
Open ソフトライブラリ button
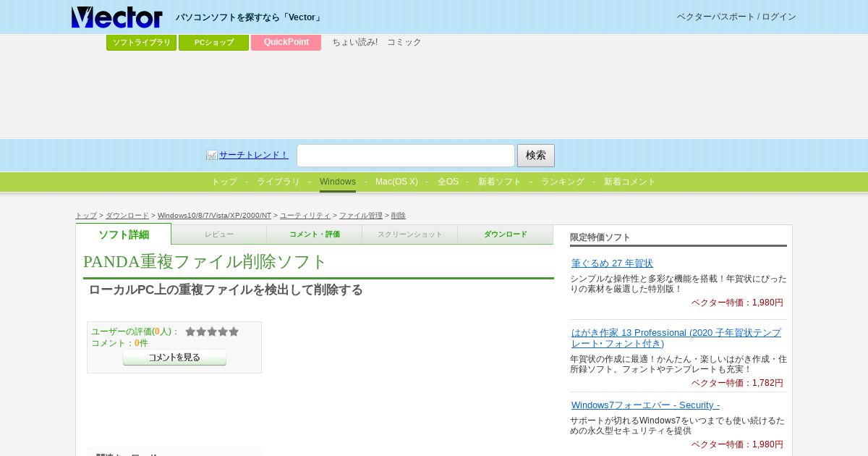(142, 43)
